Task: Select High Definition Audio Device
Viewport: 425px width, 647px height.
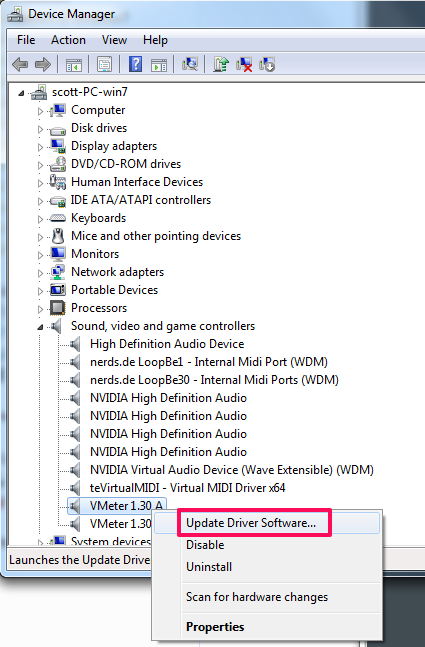Action: 167,344
